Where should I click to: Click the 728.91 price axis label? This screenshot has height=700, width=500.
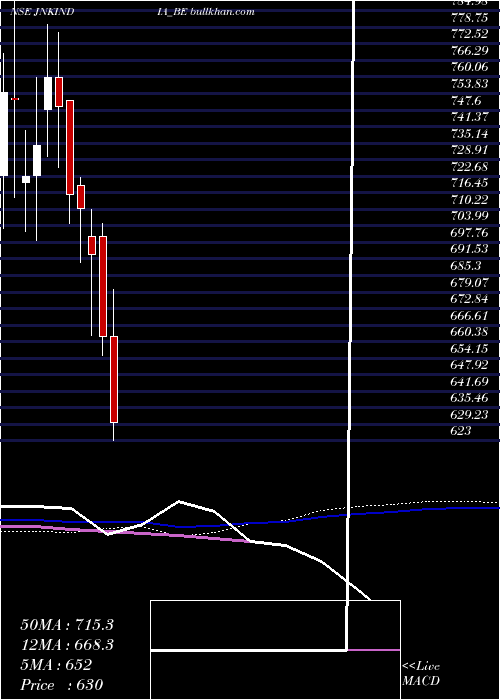point(469,150)
